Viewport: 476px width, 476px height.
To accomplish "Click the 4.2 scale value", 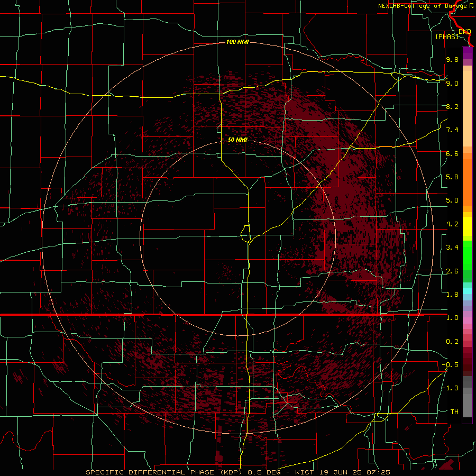I will click(452, 224).
